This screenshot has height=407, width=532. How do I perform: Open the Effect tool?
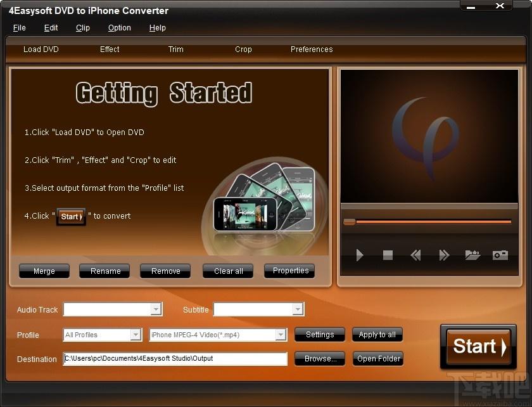click(110, 49)
